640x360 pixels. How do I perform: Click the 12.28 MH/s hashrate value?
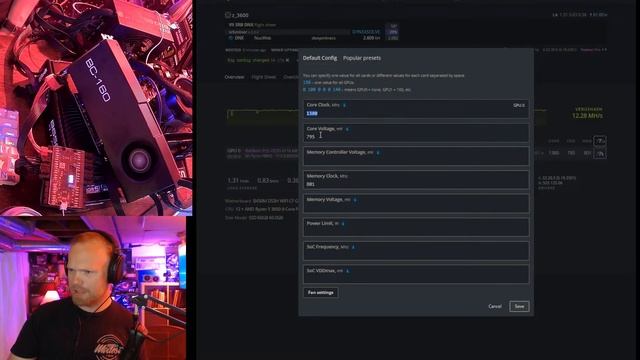click(x=587, y=116)
